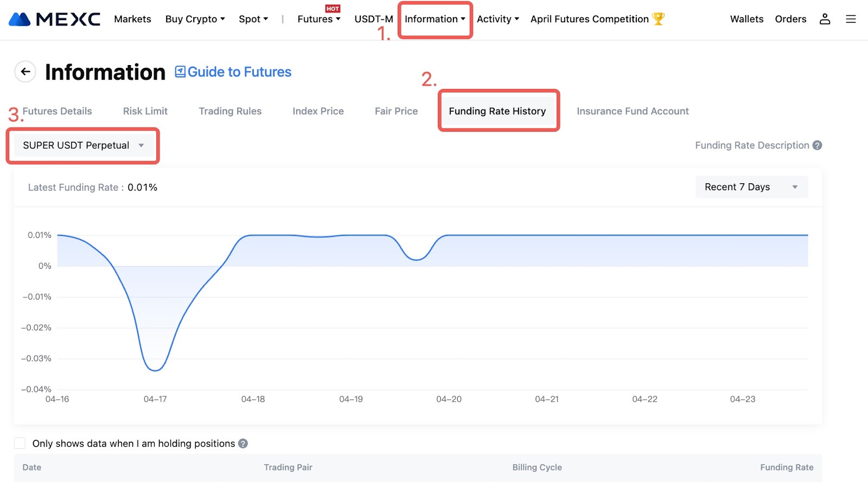Click the Funding Rate Description help icon

point(818,145)
